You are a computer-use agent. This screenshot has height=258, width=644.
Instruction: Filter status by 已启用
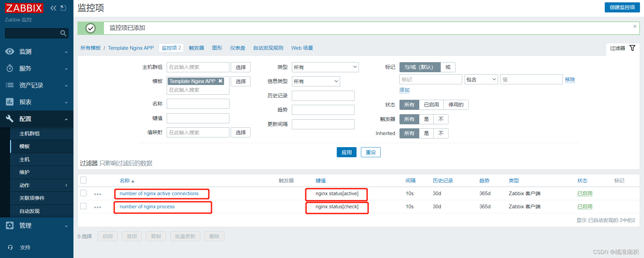[x=431, y=105]
